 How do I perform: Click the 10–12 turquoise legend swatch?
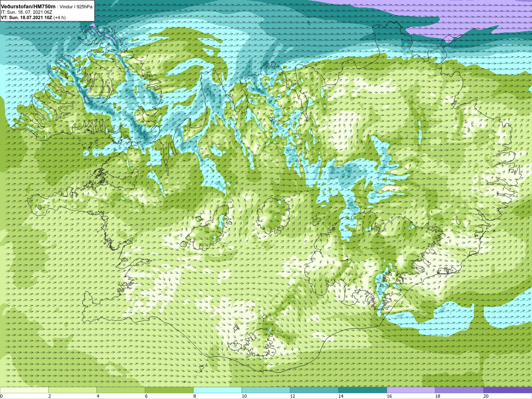(x=266, y=390)
